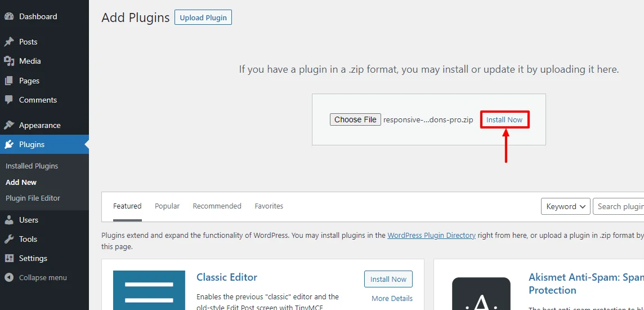Open the Appearance menu label
This screenshot has width=644, height=310.
(40, 125)
